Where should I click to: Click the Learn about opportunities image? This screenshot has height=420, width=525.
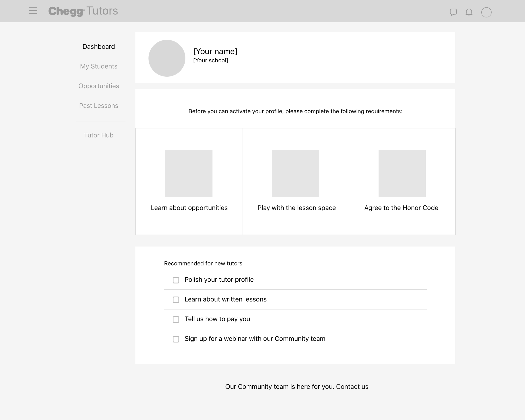tap(189, 173)
